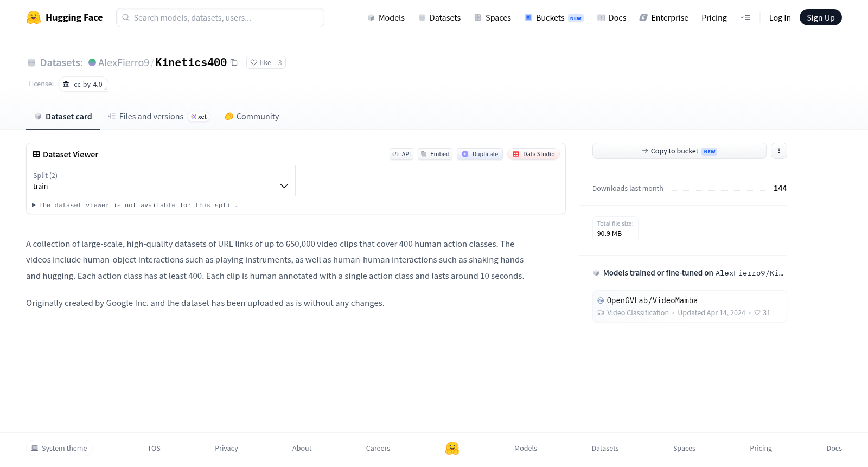Open the Split train dropdown
Image resolution: width=868 pixels, height=467 pixels.
pyautogui.click(x=161, y=181)
